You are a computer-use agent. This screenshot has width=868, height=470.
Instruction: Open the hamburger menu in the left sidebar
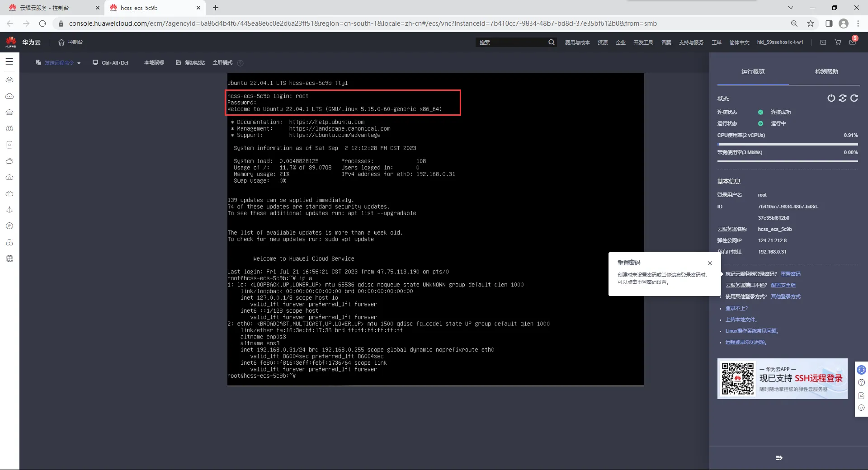point(9,61)
